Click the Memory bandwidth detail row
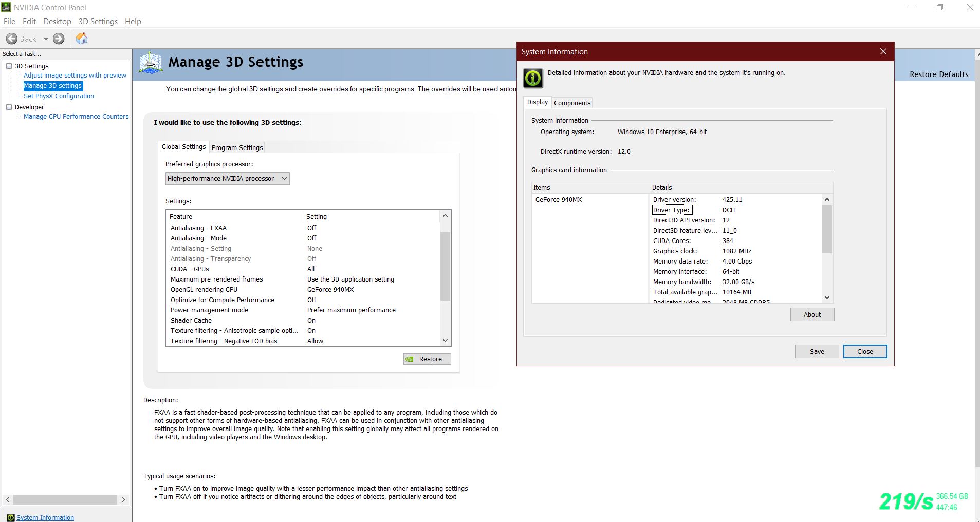The image size is (980, 522). click(x=736, y=282)
